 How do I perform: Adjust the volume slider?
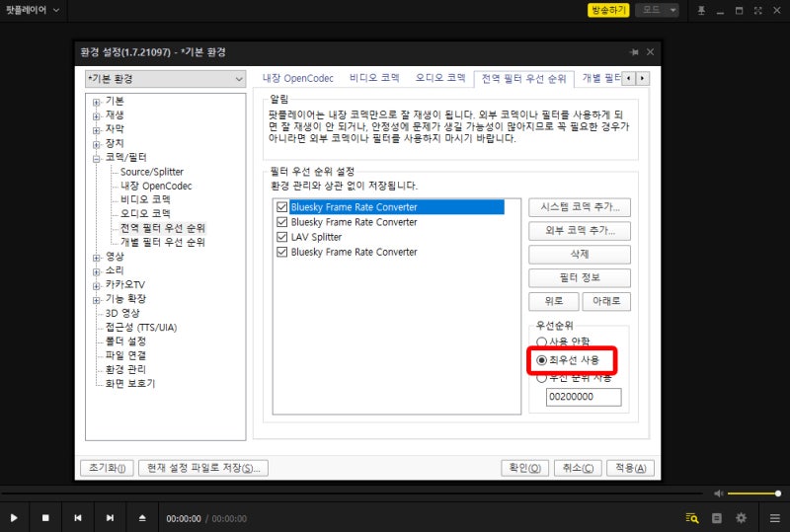(753, 494)
